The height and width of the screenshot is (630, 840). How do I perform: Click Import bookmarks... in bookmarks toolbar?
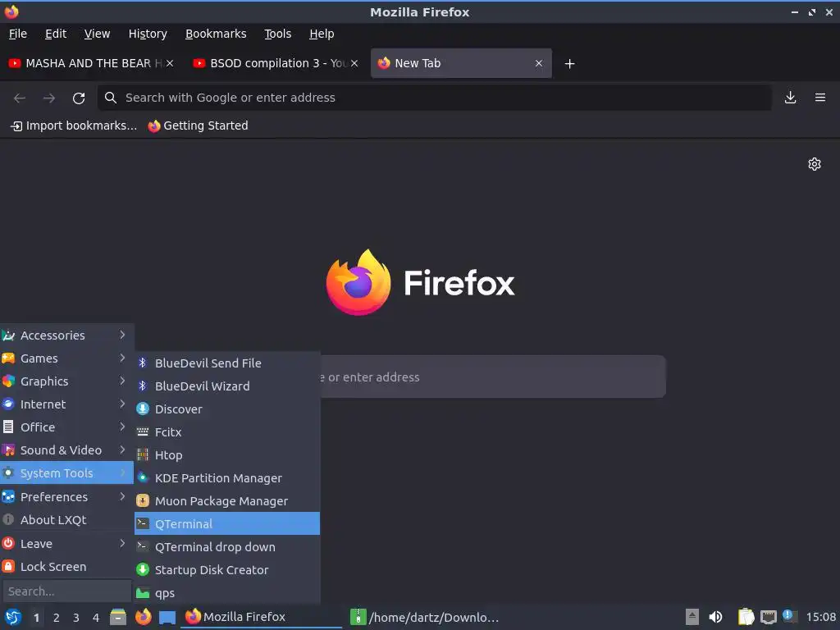tap(74, 126)
